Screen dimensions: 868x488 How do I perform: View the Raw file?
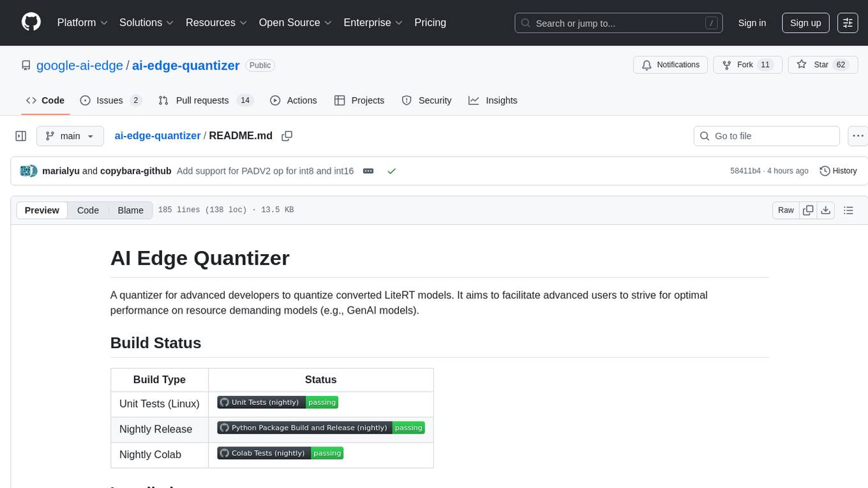[x=786, y=210]
